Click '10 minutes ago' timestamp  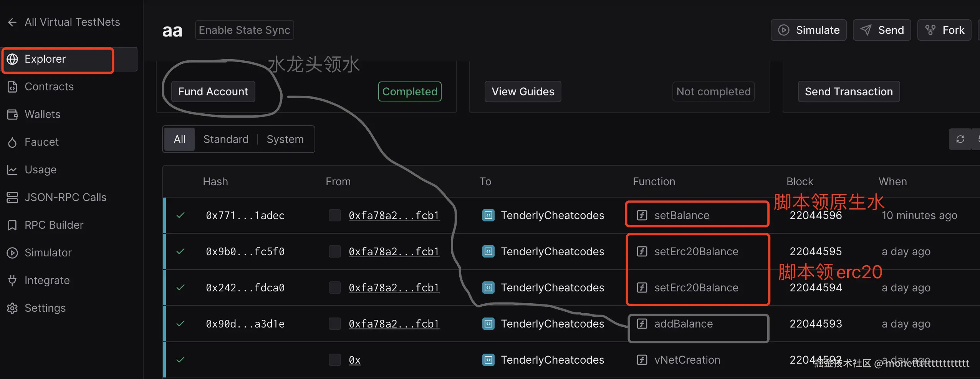919,215
